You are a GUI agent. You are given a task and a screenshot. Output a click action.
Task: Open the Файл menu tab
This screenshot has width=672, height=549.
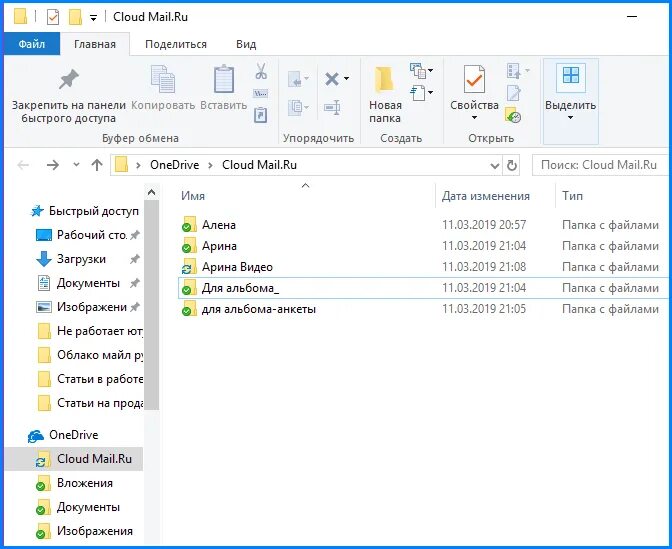tap(32, 44)
